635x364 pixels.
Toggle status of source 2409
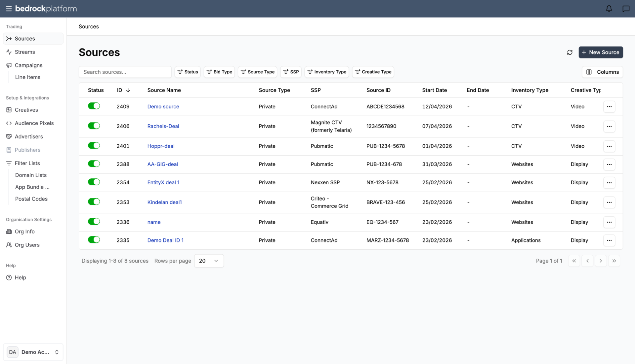coord(94,106)
